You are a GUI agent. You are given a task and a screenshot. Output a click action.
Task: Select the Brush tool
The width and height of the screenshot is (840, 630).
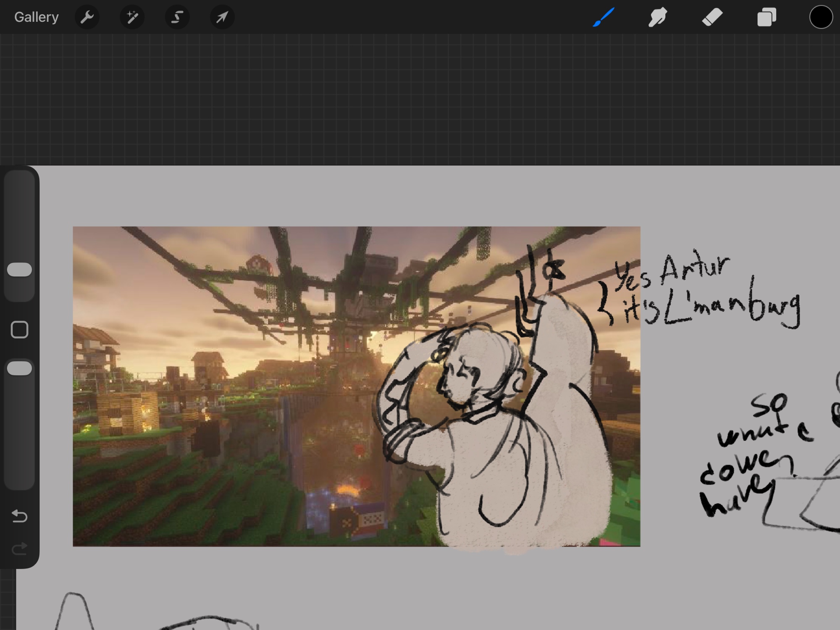[604, 17]
